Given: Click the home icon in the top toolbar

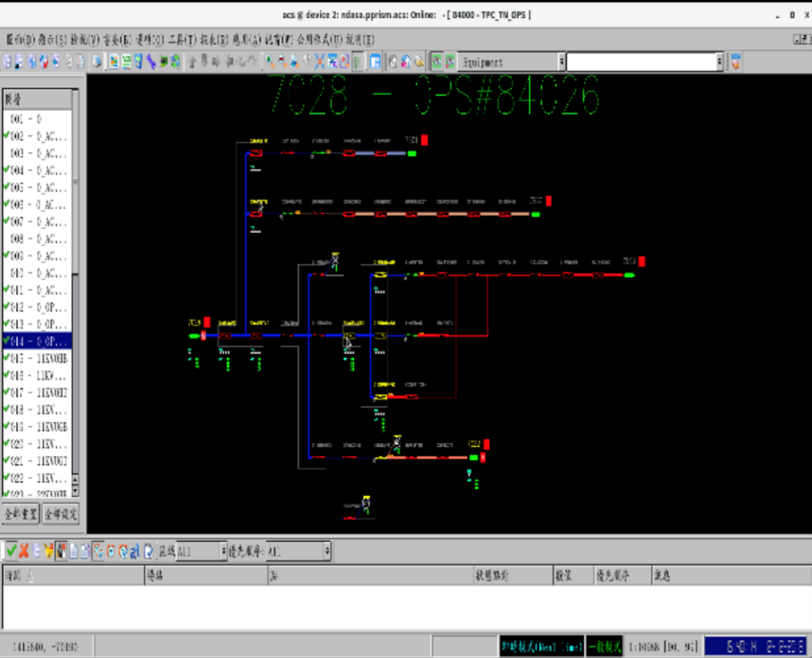Looking at the screenshot, I should [x=393, y=62].
